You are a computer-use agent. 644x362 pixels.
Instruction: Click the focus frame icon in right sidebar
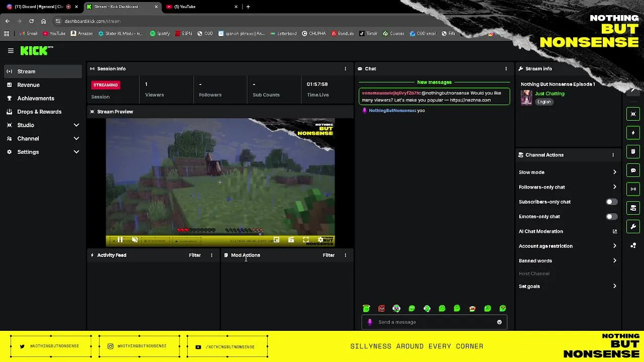pyautogui.click(x=633, y=114)
